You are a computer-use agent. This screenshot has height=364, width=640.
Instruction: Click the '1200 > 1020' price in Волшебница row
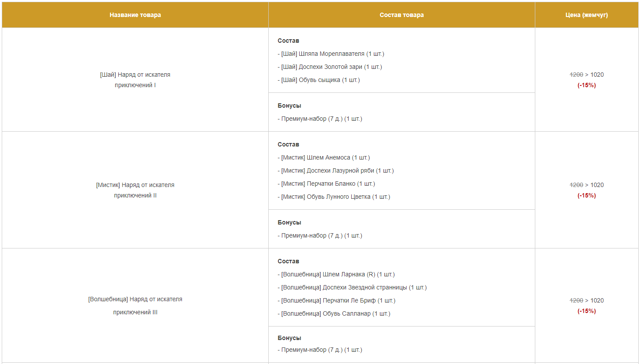click(587, 300)
